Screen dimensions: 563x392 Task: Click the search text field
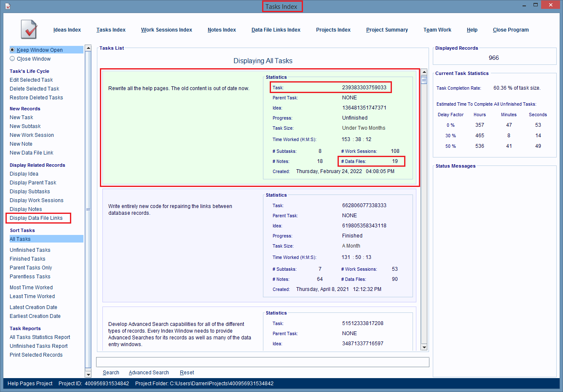(x=263, y=362)
